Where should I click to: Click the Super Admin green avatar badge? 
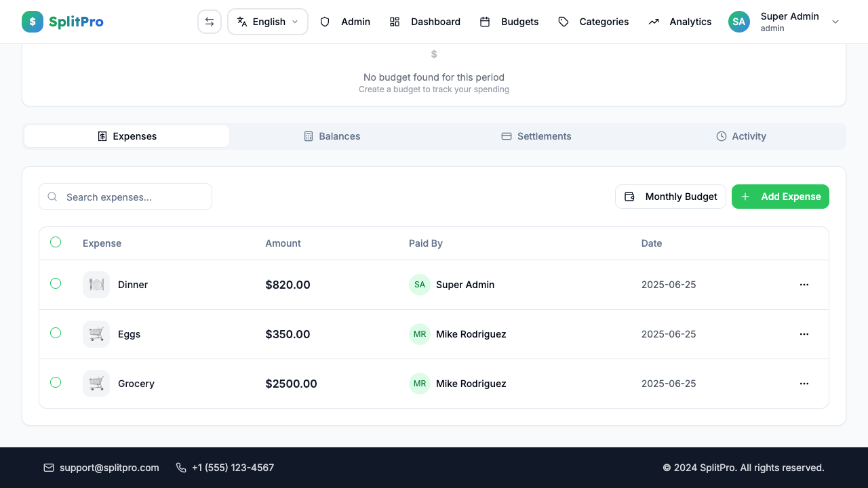[x=738, y=22]
